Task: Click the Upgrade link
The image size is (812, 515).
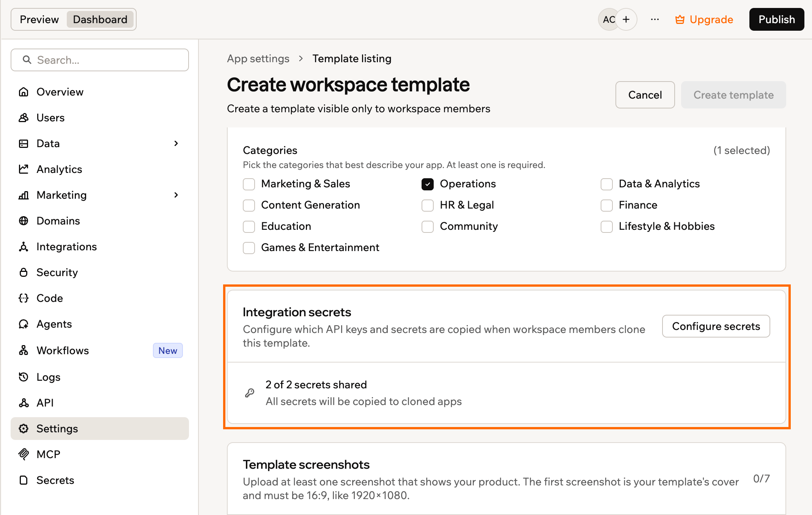Action: pos(704,19)
